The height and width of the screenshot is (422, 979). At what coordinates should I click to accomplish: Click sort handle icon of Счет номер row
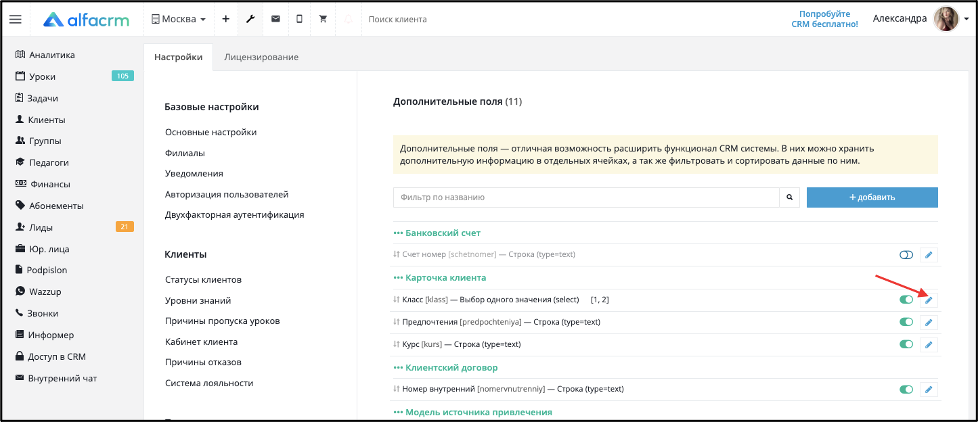tap(396, 255)
